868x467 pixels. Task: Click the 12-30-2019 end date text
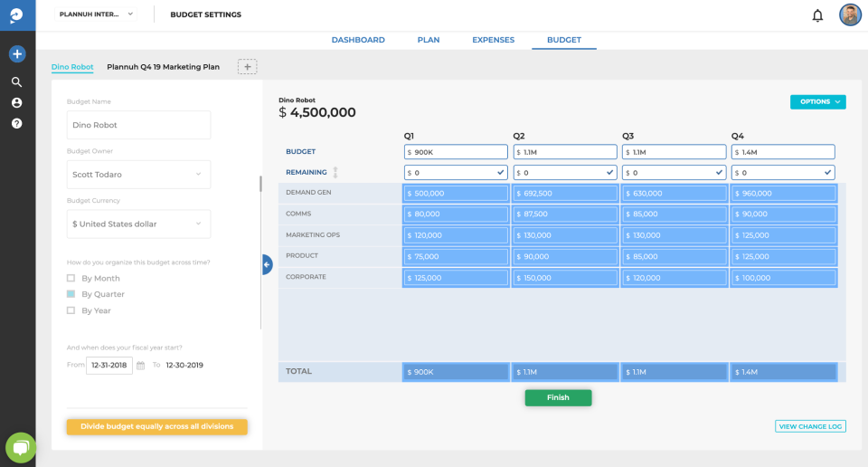point(184,365)
